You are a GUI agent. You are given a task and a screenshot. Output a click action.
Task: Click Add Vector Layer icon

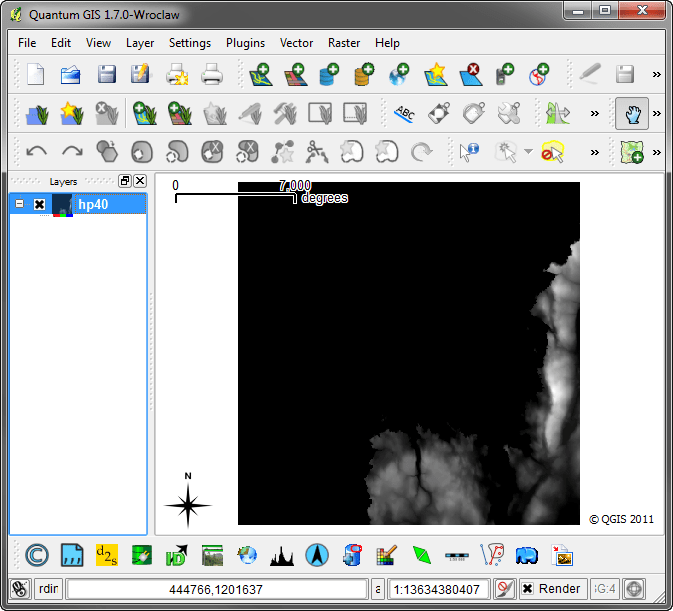pos(261,74)
